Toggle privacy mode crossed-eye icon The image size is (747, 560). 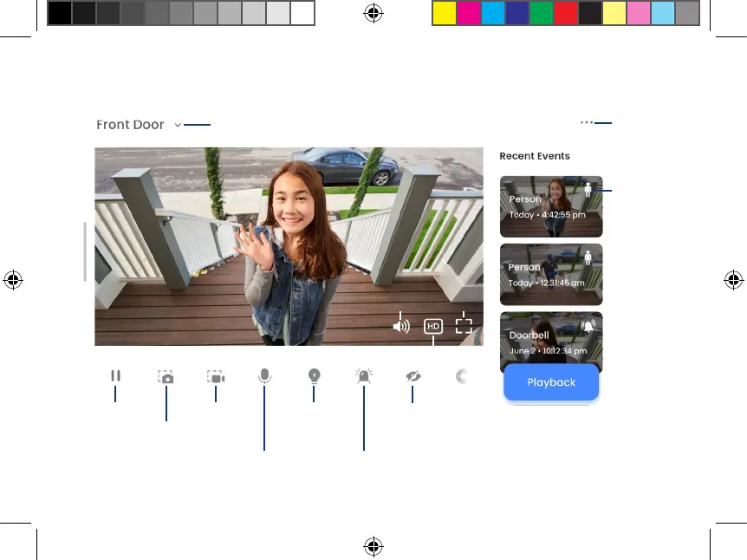pyautogui.click(x=413, y=376)
